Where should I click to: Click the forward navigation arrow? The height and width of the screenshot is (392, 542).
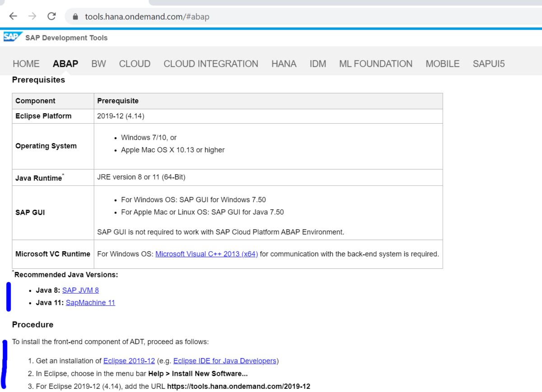pos(32,16)
